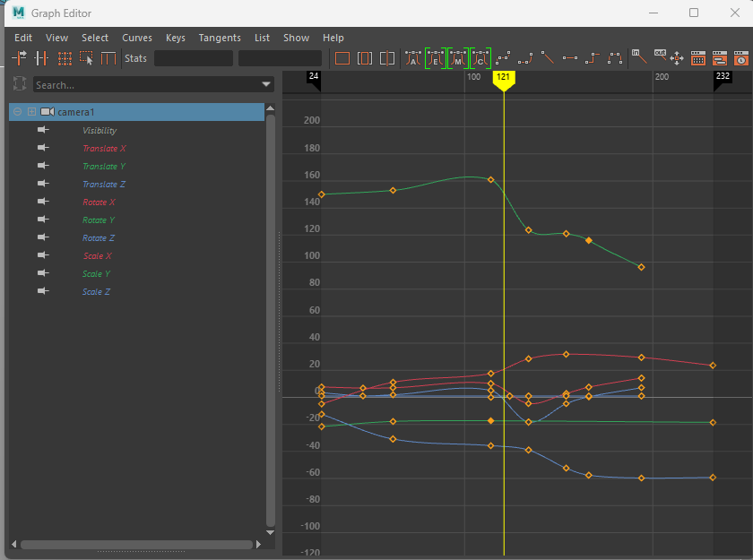Click the Out tangent icon
The height and width of the screenshot is (560, 753).
tap(660, 55)
